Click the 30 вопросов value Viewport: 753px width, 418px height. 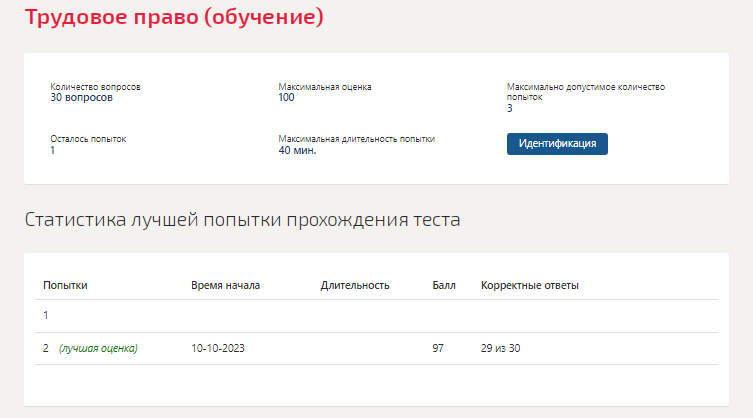(x=81, y=98)
